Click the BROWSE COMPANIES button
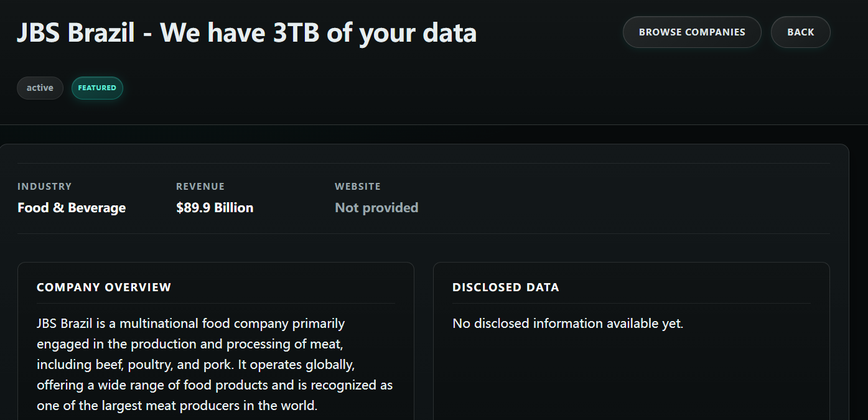 tap(692, 32)
